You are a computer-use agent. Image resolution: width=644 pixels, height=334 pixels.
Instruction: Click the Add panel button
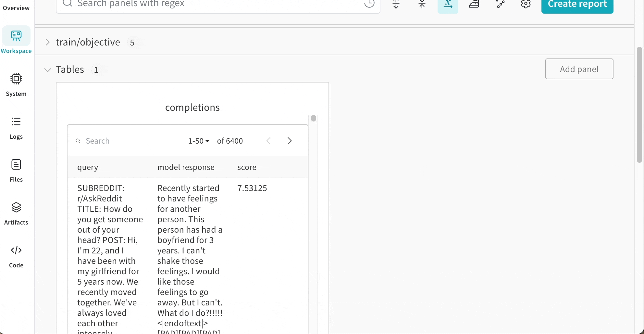click(579, 69)
